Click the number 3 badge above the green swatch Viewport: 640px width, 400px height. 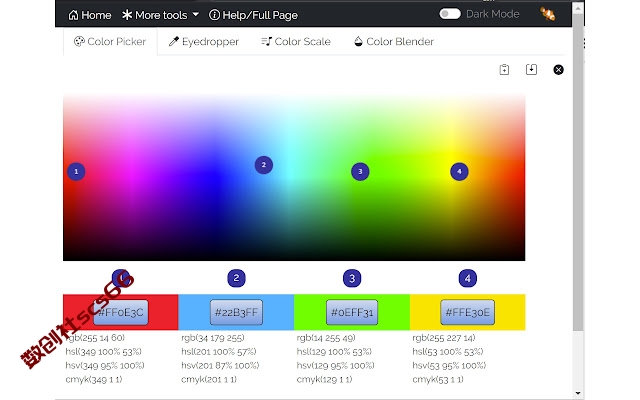[352, 278]
